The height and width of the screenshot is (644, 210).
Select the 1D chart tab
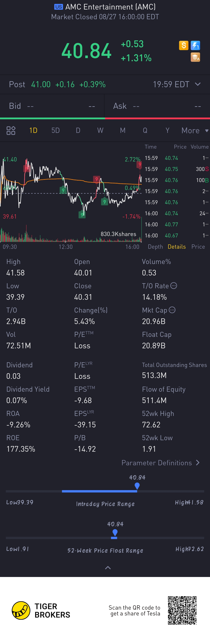(x=33, y=131)
